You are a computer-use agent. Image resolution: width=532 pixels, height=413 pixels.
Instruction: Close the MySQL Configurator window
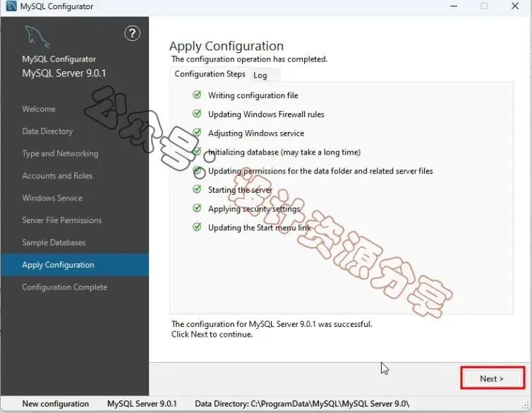(515, 6)
